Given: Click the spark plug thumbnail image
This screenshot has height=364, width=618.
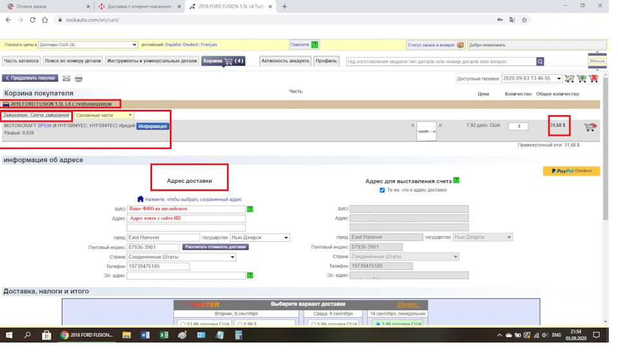Looking at the screenshot, I should click(426, 131).
